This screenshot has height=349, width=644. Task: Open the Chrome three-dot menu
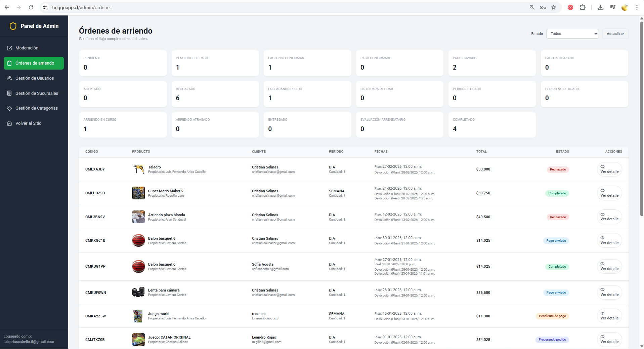point(637,7)
